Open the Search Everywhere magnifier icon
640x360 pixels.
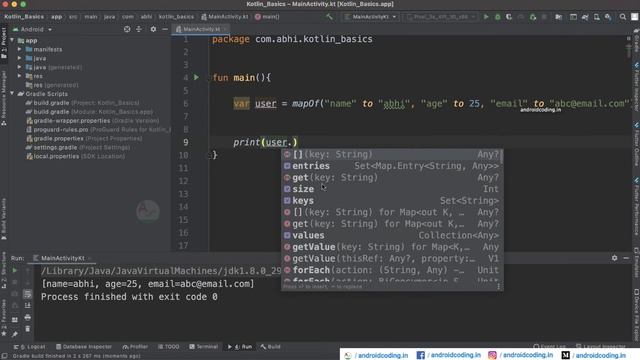tap(622, 17)
